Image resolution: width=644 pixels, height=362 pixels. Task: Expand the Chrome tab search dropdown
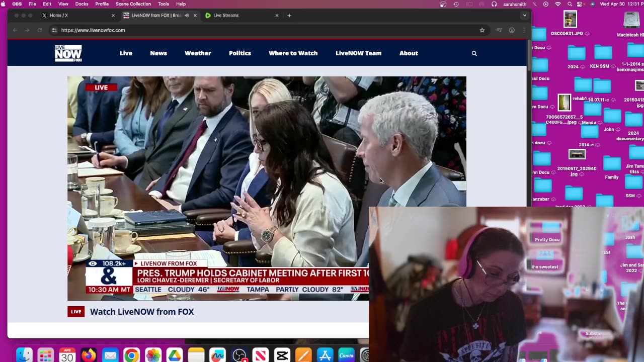(x=525, y=16)
